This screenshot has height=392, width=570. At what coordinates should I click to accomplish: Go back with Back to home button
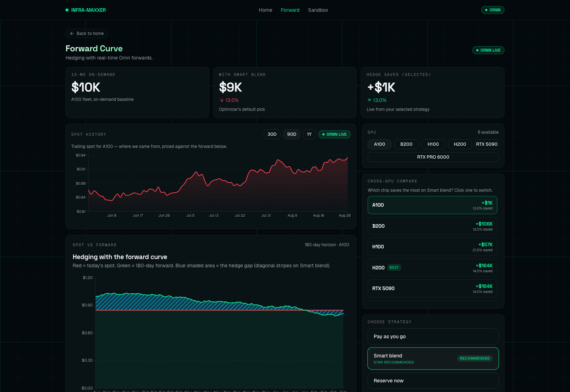click(x=87, y=33)
